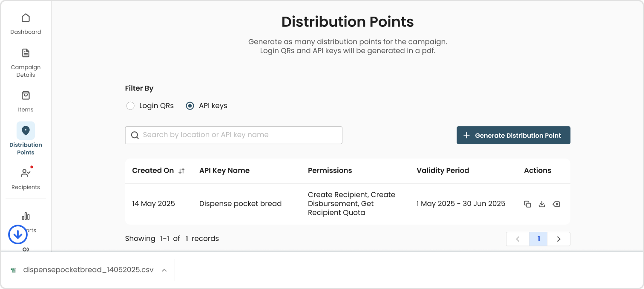Click Distribution Points sidebar label
644x289 pixels.
coord(26,149)
